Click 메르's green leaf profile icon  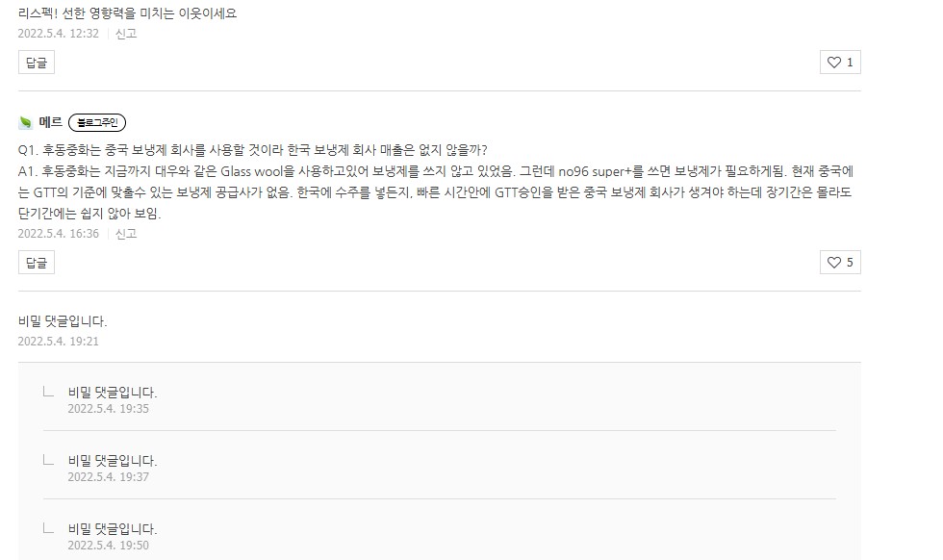(x=25, y=123)
